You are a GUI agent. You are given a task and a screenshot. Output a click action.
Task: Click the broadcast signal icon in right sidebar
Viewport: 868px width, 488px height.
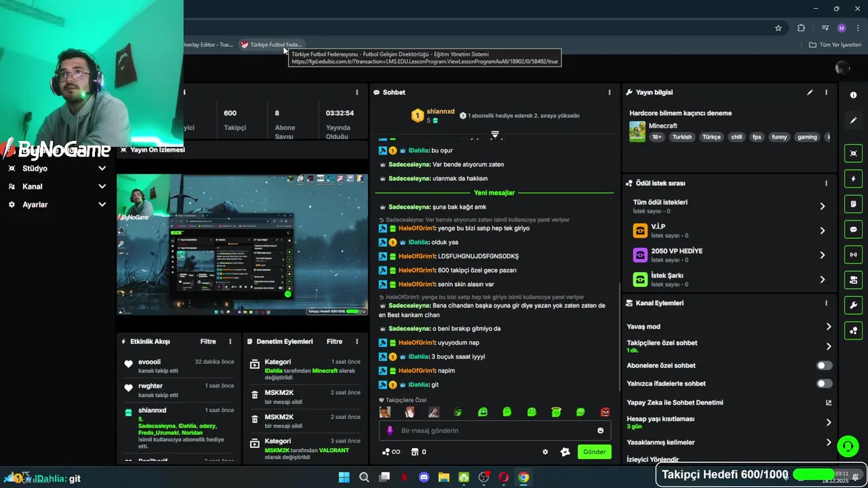point(853,255)
